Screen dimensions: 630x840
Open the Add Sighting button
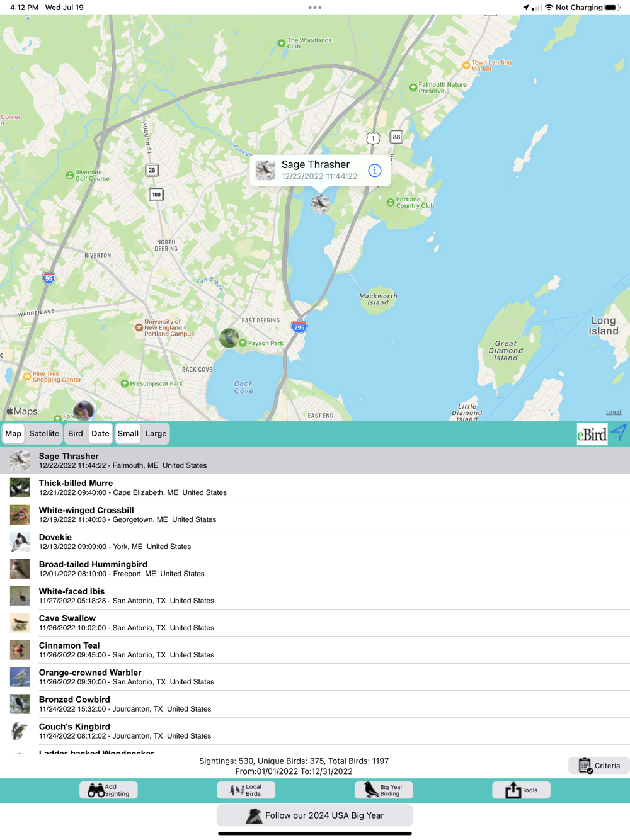pyautogui.click(x=108, y=790)
